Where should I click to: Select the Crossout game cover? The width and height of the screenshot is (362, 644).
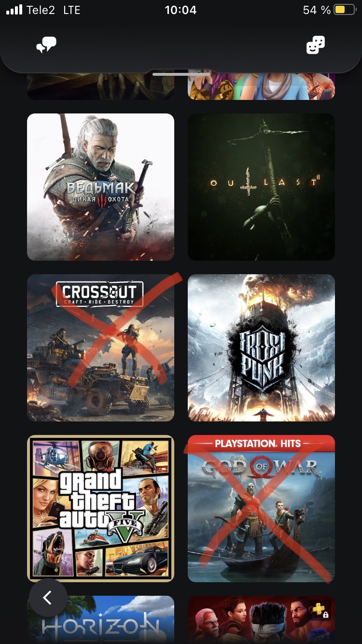click(x=100, y=348)
